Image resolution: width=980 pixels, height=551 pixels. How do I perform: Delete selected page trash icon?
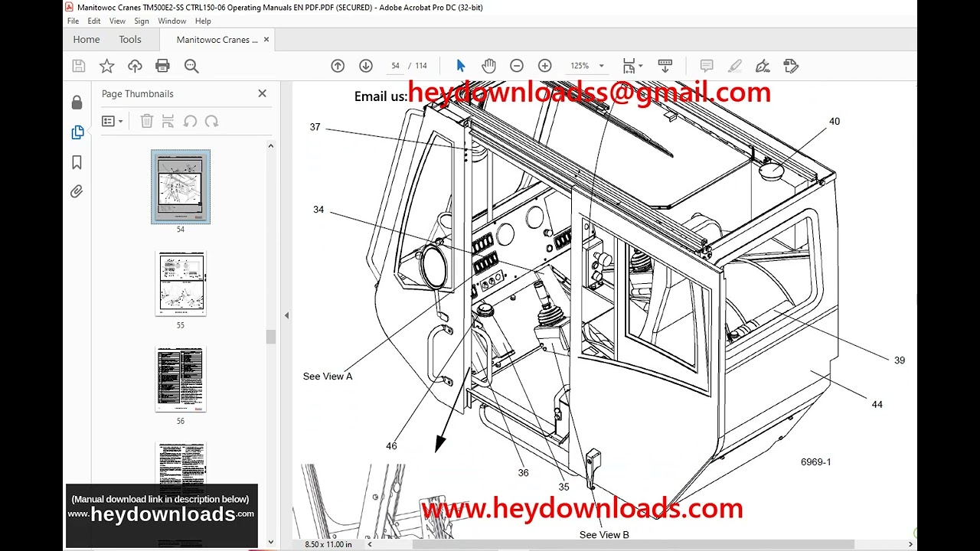(147, 121)
